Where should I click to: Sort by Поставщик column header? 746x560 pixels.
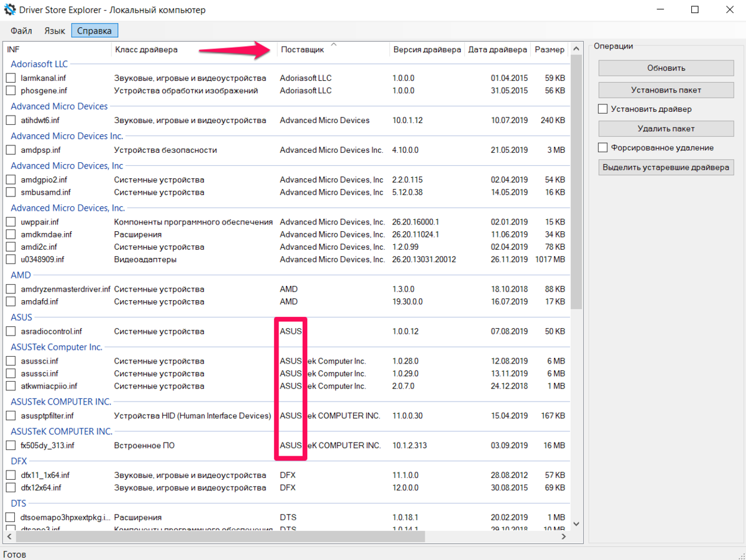[x=333, y=50]
